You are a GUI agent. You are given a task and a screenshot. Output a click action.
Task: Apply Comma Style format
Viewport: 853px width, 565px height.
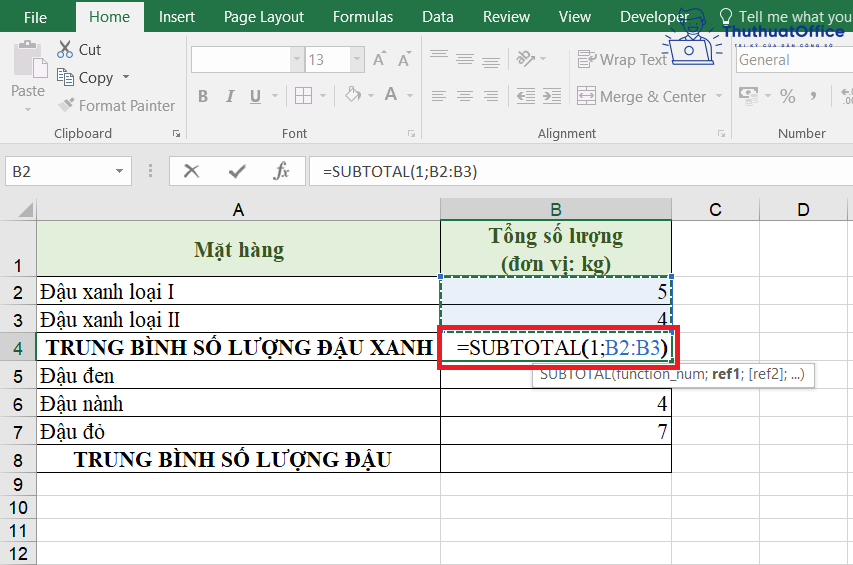point(813,96)
